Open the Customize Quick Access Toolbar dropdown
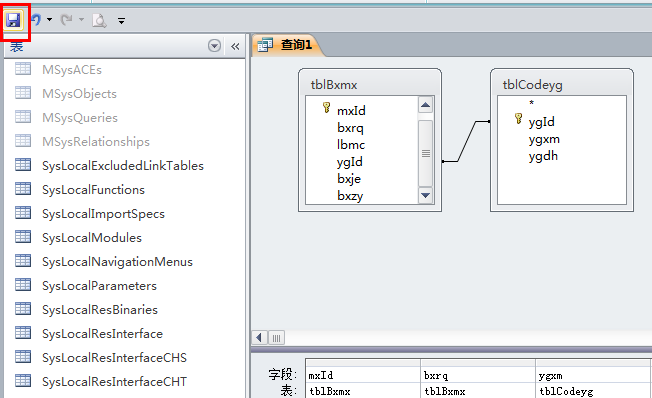 [121, 20]
